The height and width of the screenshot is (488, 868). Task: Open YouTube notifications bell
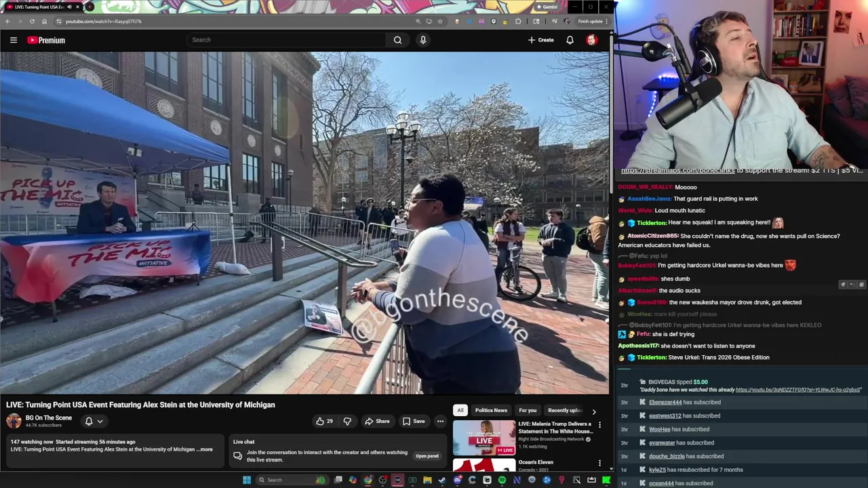(x=570, y=40)
